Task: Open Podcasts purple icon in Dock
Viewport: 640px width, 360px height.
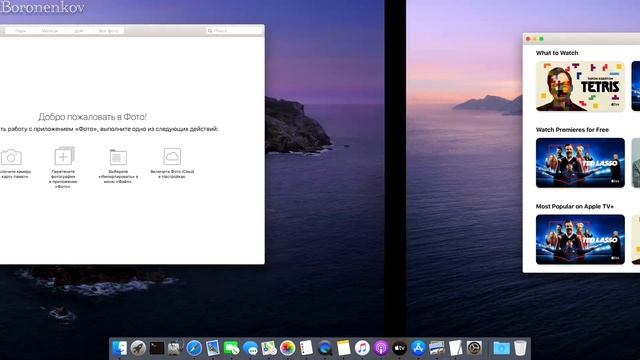Action: [381, 348]
